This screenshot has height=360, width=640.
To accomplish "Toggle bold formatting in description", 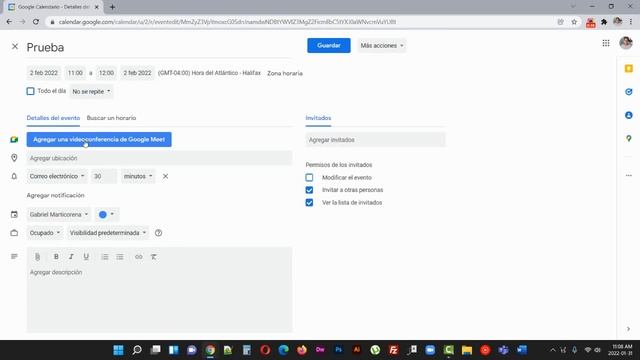I will click(x=56, y=257).
